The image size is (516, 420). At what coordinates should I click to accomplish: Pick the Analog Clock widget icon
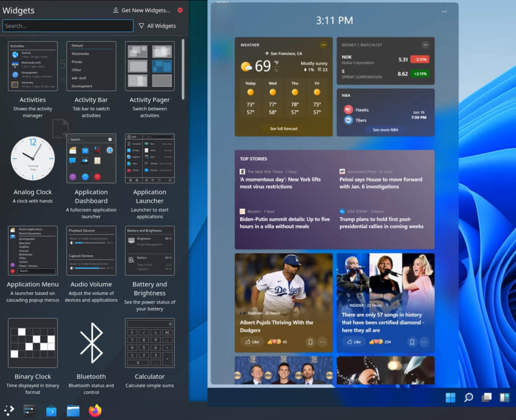click(33, 158)
